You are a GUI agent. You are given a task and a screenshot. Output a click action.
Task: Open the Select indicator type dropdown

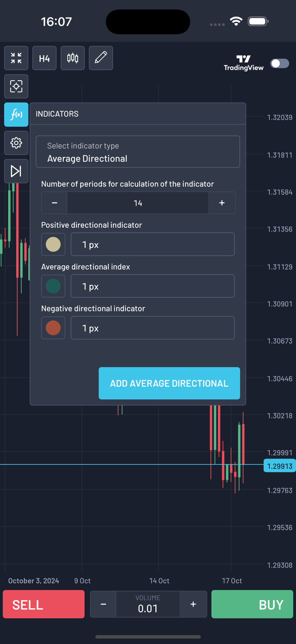[x=138, y=152]
